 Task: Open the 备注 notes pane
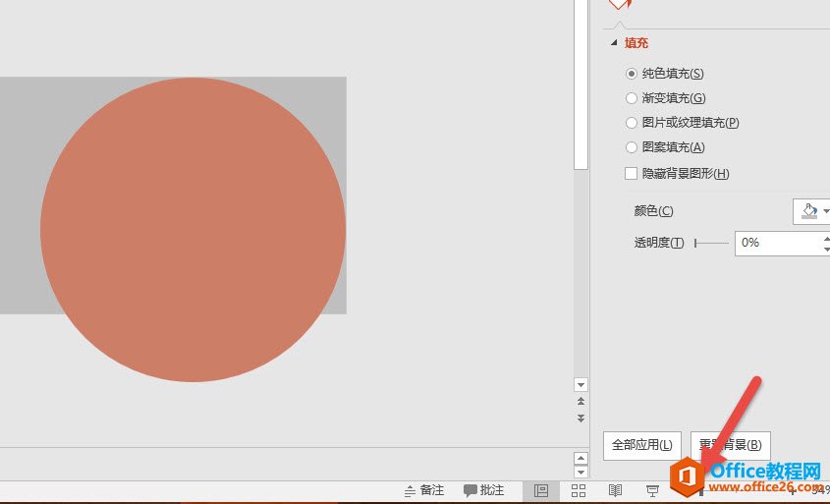coord(424,491)
